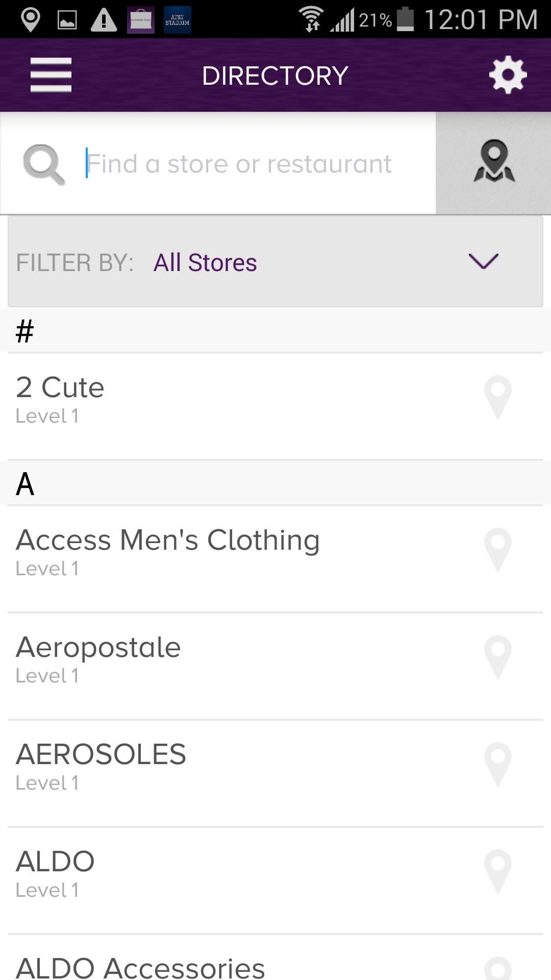Open the hamburger navigation menu

coord(51,75)
